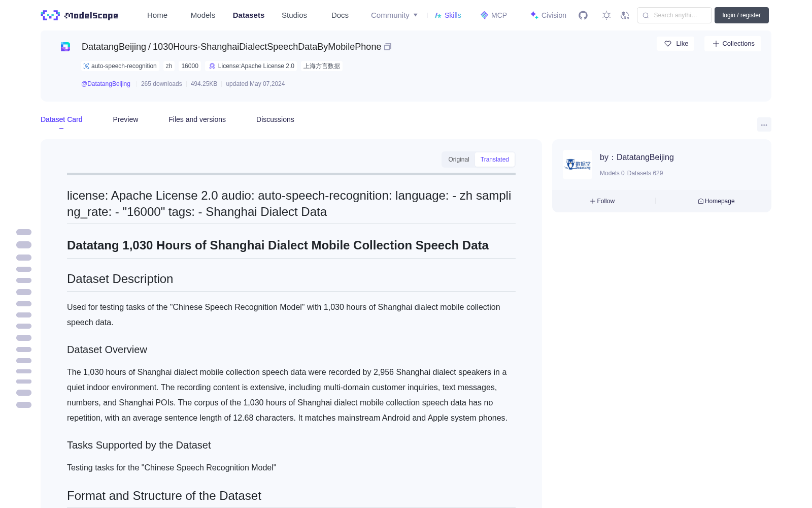812x508 pixels.
Task: Click the login / register button
Action: click(741, 15)
